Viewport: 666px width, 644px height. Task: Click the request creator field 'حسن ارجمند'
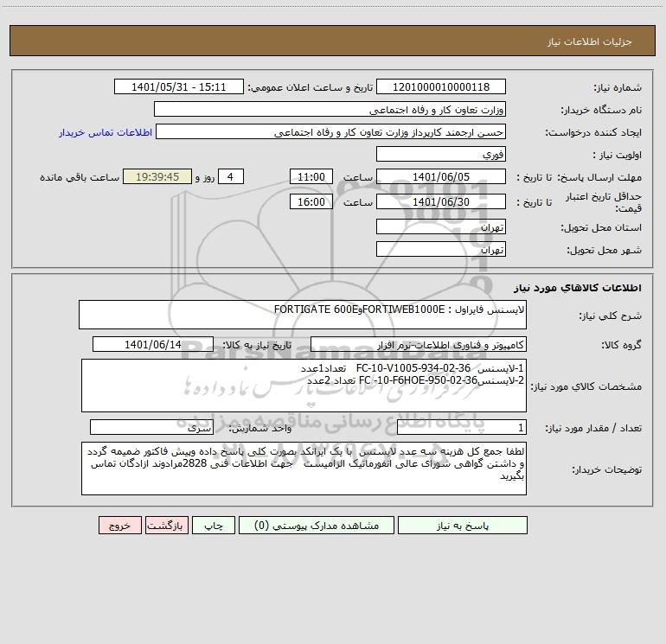(x=330, y=131)
